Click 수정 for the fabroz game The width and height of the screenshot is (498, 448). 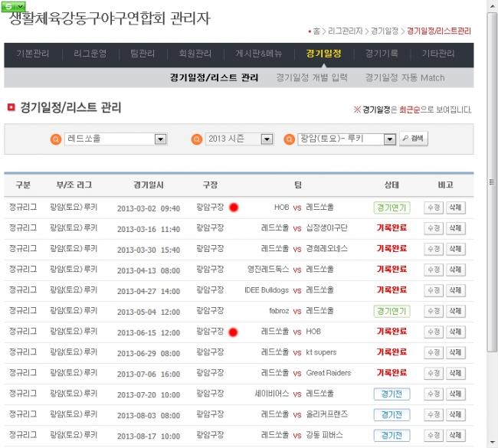click(434, 311)
